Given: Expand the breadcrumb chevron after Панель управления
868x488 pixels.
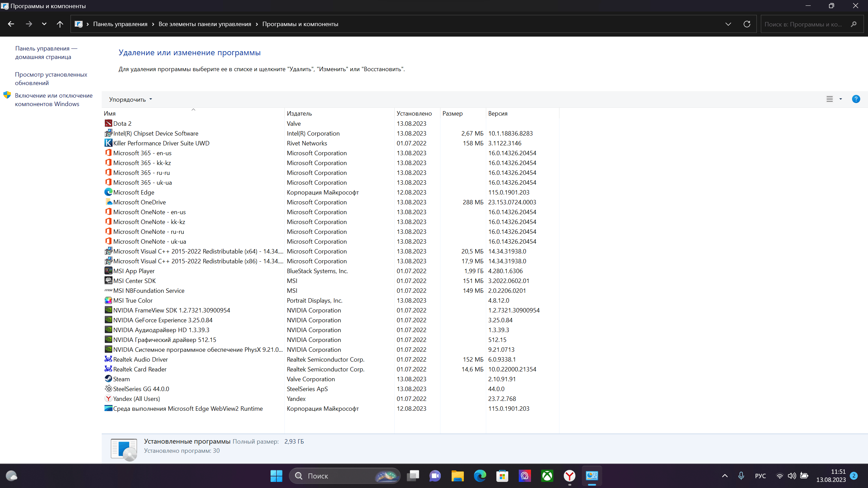Looking at the screenshot, I should point(153,24).
